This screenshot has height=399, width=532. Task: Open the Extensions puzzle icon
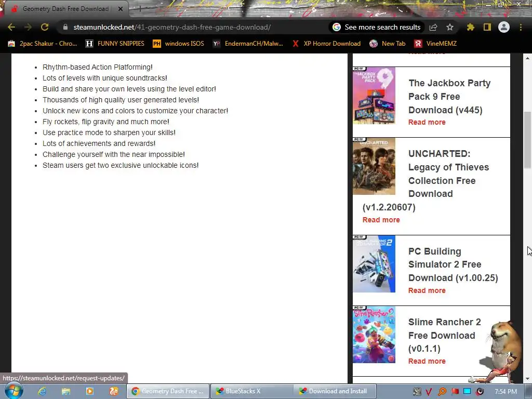pyautogui.click(x=471, y=27)
